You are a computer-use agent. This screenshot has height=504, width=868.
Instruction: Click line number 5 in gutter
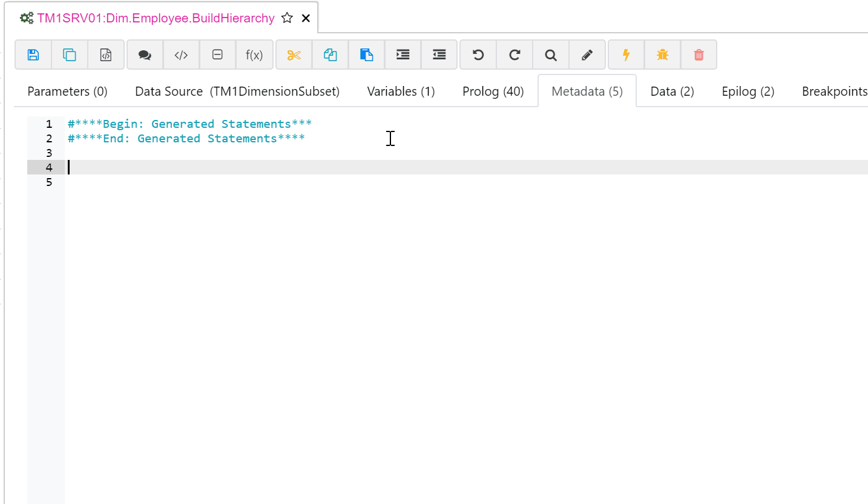[x=49, y=182]
